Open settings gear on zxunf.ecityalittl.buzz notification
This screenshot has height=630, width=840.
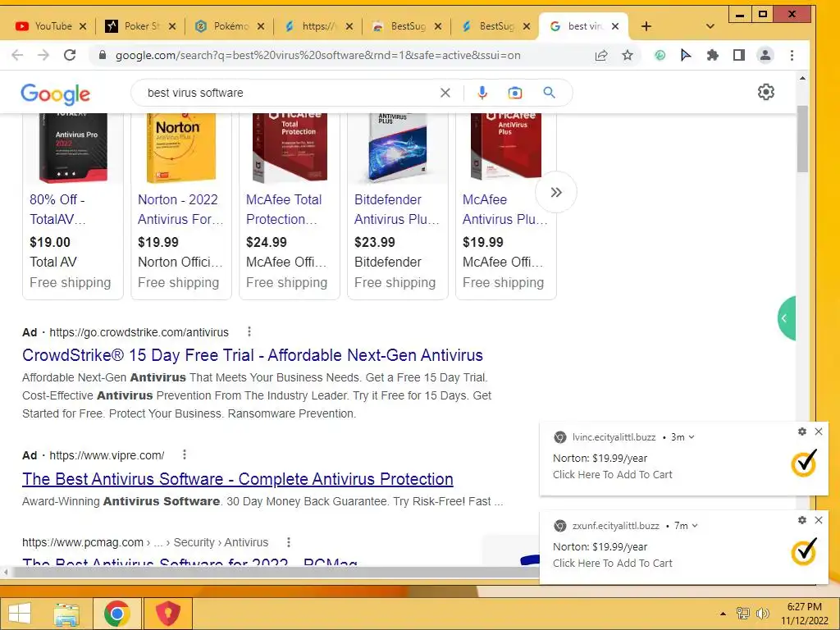pyautogui.click(x=802, y=520)
